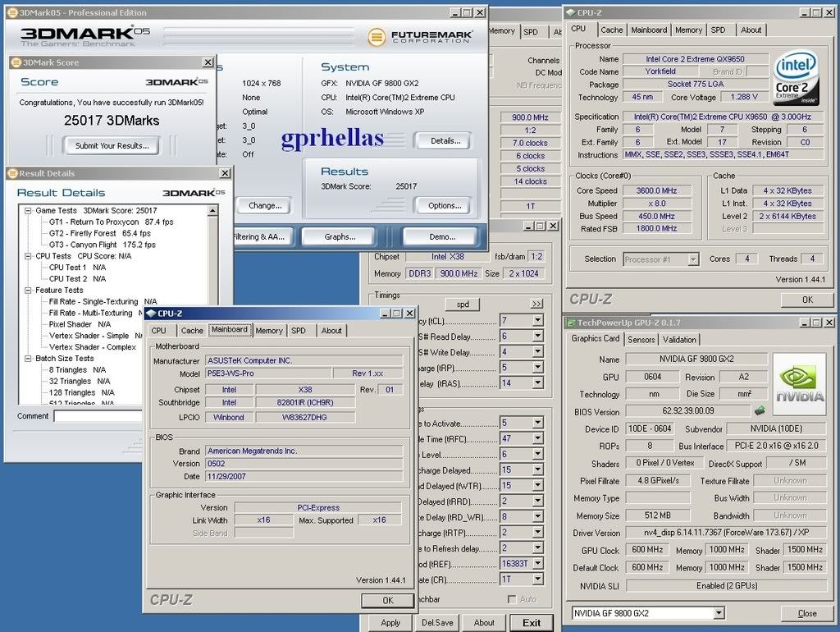Click the 25017 3DMarks score text
The image size is (840, 632).
(112, 121)
